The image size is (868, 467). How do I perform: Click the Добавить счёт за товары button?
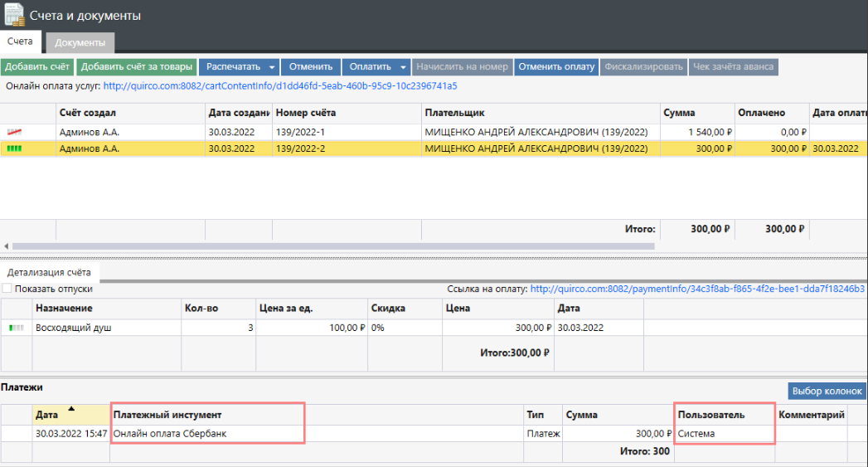point(137,67)
